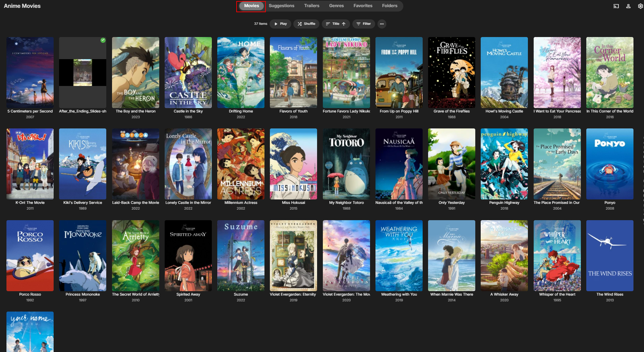Select the Penguin Highway poster
644x352 pixels.
click(504, 164)
